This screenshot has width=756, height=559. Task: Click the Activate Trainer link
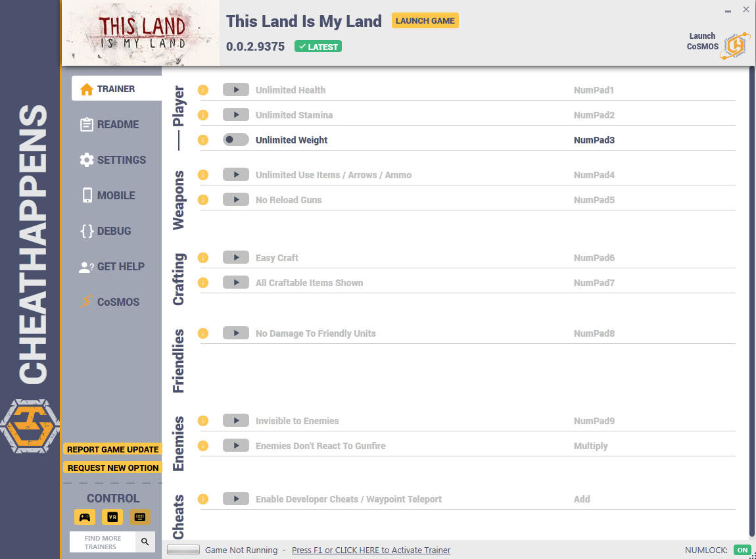(x=371, y=550)
